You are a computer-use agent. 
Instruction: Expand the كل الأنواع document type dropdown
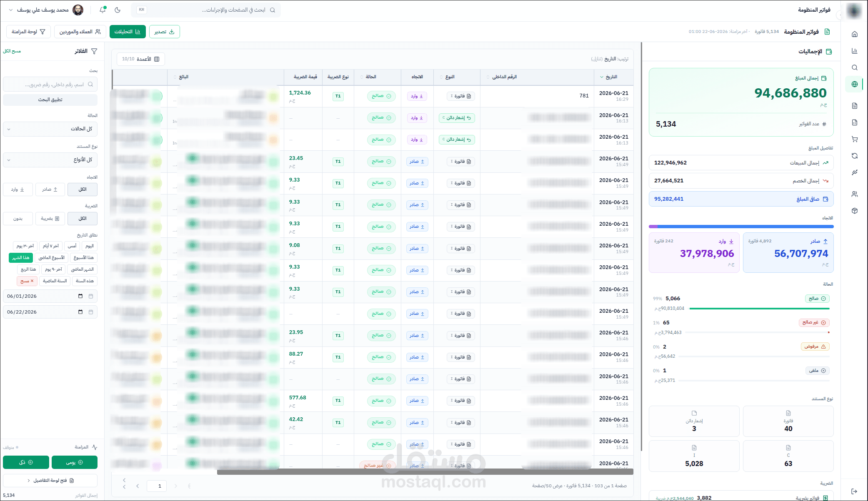(x=50, y=160)
